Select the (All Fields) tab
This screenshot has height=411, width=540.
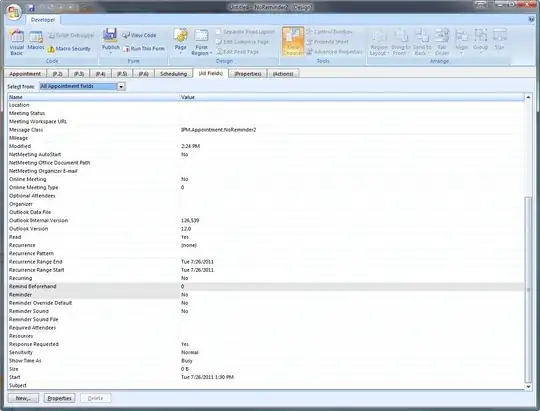point(211,73)
